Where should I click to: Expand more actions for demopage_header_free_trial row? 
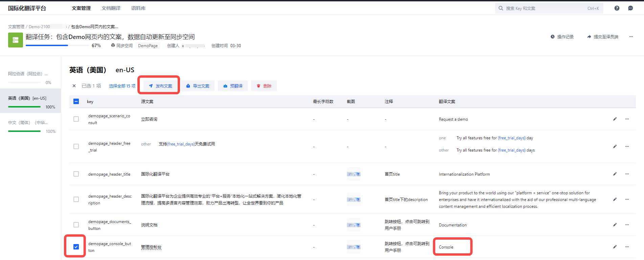[627, 146]
